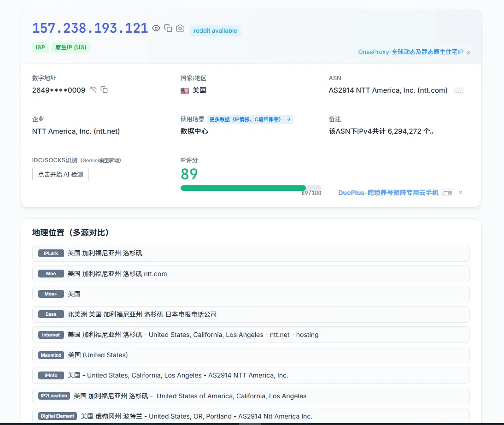Image resolution: width=504 pixels, height=425 pixels.
Task: Reveal the masked numeric address 2649****0009
Action: pyautogui.click(x=93, y=89)
